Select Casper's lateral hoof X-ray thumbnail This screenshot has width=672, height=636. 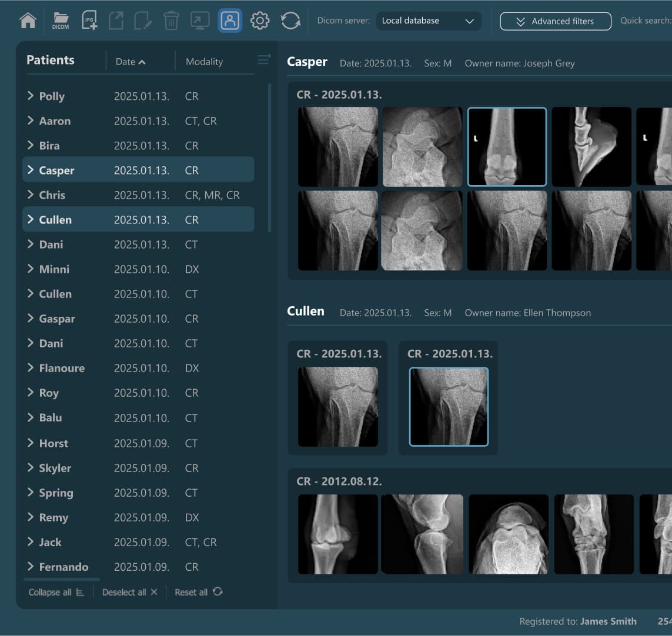tap(591, 147)
